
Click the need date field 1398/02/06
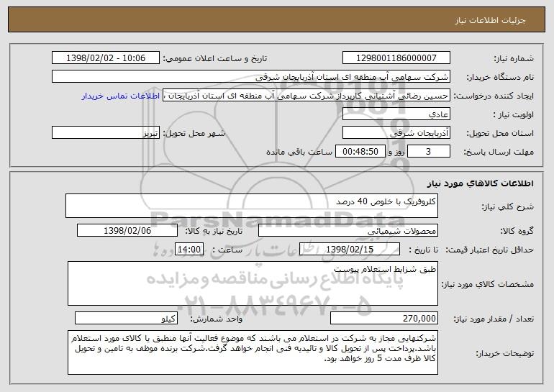tap(127, 231)
